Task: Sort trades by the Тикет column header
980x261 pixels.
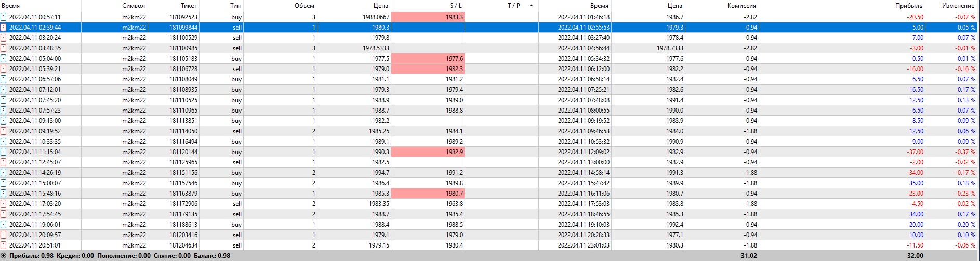Action: (x=189, y=6)
